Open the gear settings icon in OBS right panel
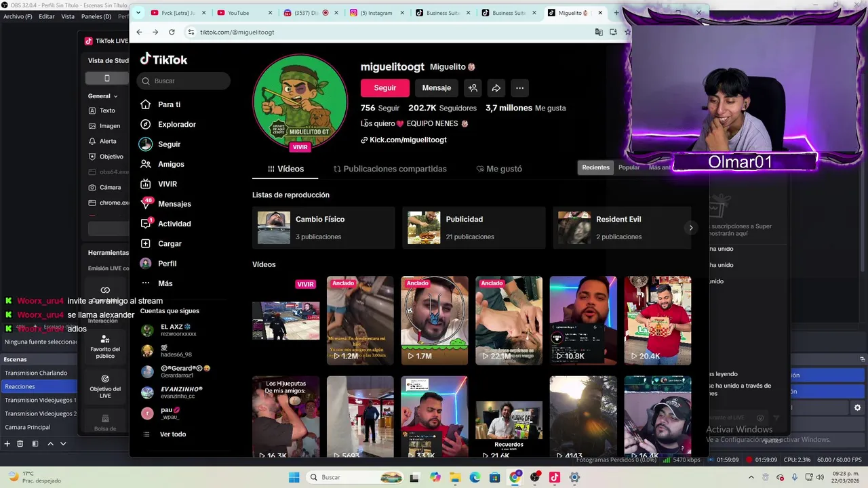Screen dimensions: 868x488 (857, 407)
